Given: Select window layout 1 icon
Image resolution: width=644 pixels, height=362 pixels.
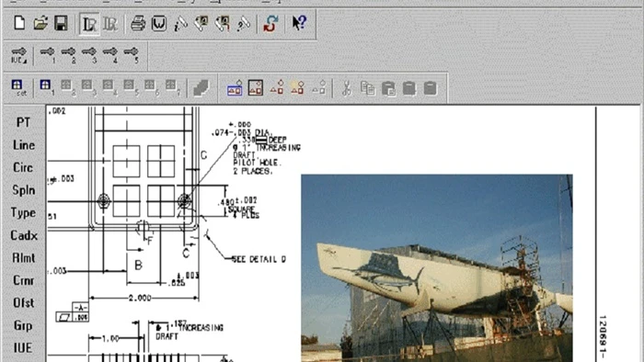Looking at the screenshot, I should click(46, 87).
